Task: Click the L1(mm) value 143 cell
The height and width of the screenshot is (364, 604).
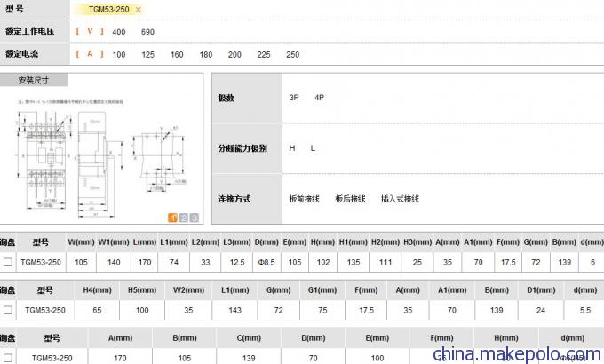Action: click(x=235, y=310)
